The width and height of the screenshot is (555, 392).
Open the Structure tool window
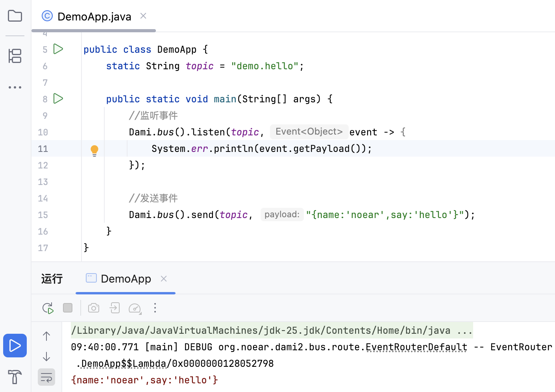click(15, 56)
